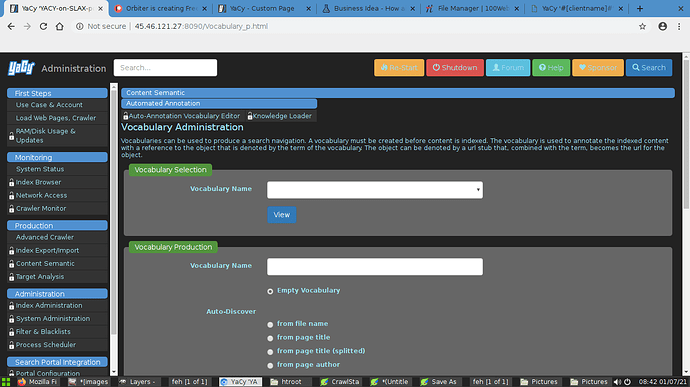This screenshot has width=690, height=387.
Task: Click the address bar URL
Action: (201, 26)
